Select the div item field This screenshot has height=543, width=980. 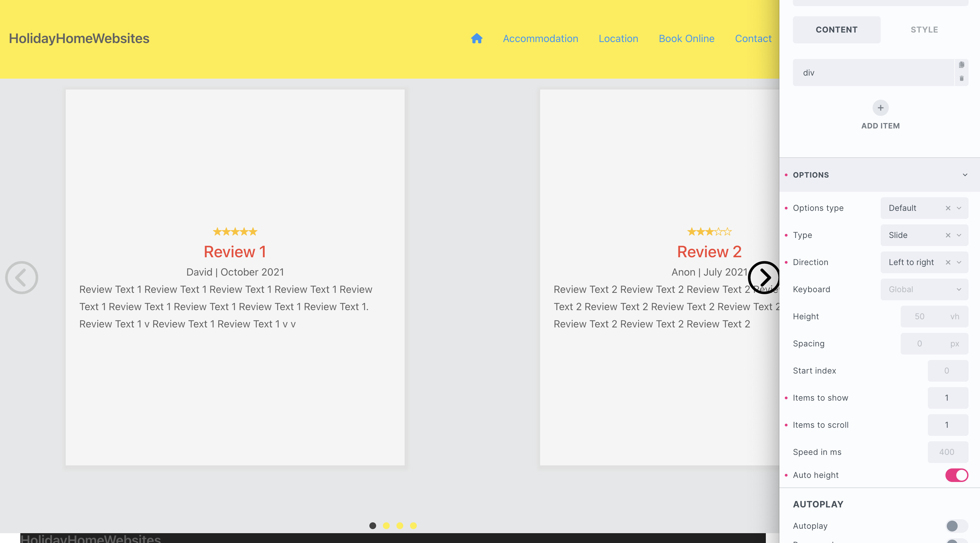(x=873, y=72)
